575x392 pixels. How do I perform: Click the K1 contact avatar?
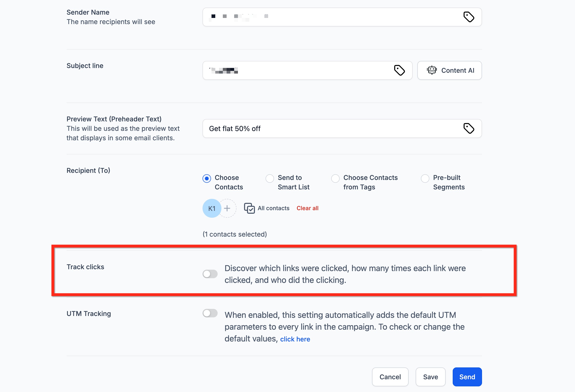pos(211,208)
